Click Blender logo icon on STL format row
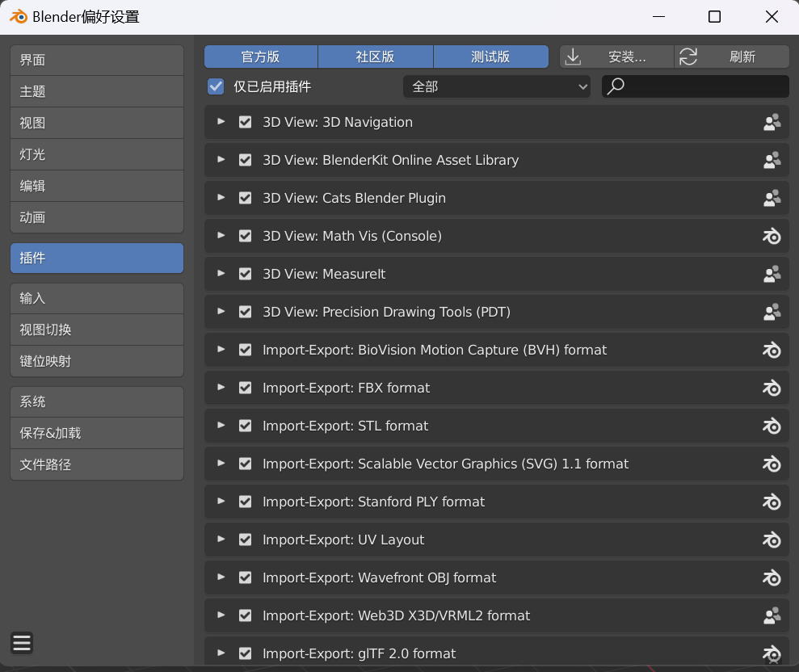Image resolution: width=799 pixels, height=672 pixels. (772, 426)
